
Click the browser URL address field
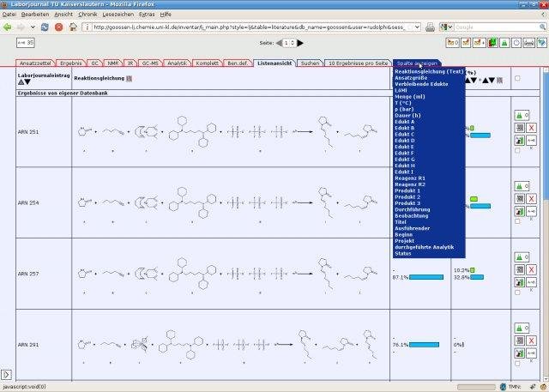(249, 27)
